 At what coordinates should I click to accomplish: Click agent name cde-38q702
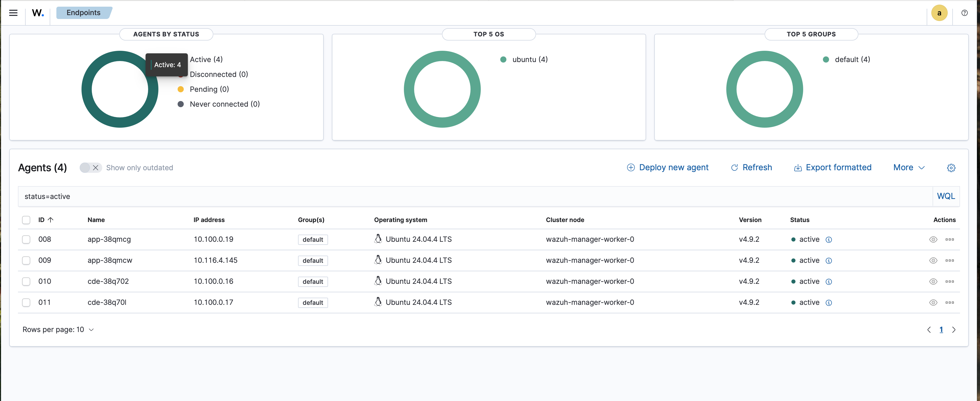pos(108,282)
